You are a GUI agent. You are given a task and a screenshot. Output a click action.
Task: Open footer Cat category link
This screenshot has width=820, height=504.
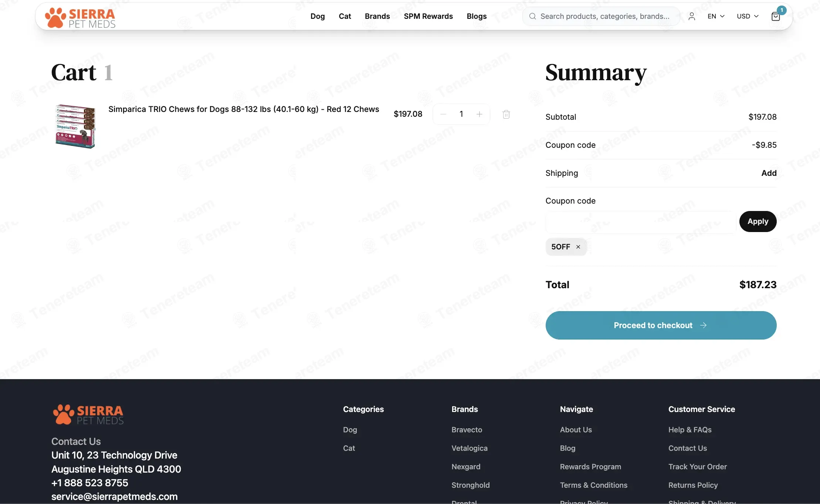(349, 448)
